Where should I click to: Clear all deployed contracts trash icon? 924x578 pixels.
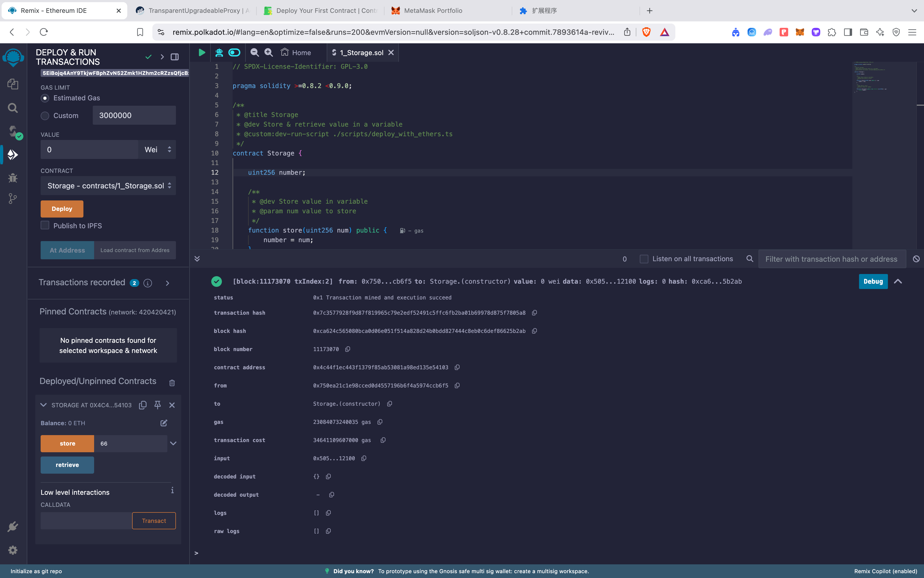click(x=172, y=383)
